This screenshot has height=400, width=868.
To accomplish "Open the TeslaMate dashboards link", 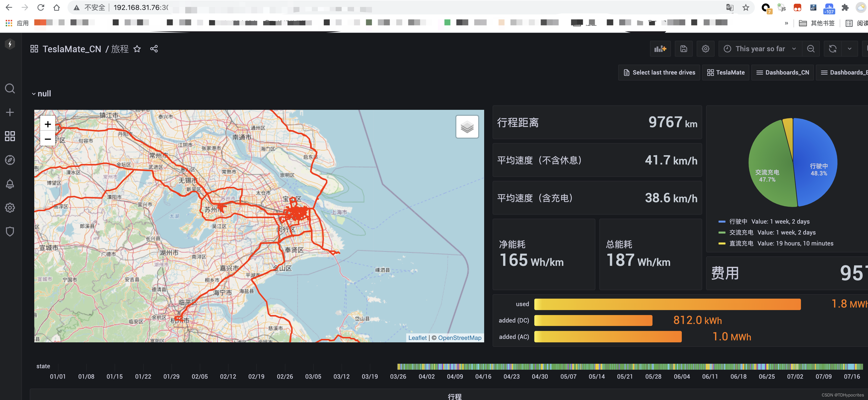I will (725, 73).
